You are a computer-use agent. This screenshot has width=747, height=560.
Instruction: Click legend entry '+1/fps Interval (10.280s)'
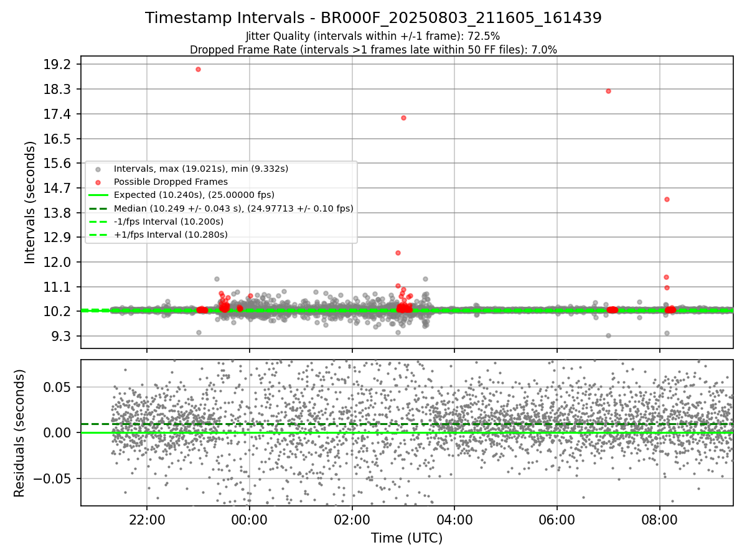point(171,235)
